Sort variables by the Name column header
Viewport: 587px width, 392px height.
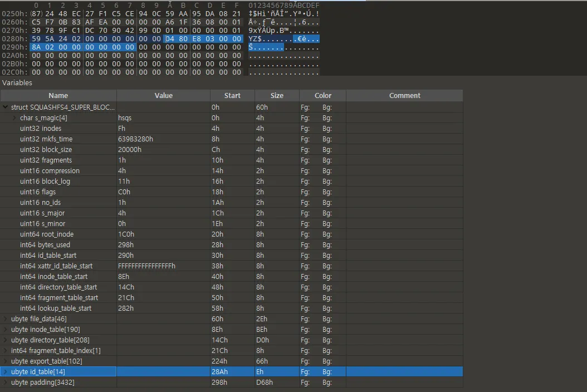tap(58, 96)
